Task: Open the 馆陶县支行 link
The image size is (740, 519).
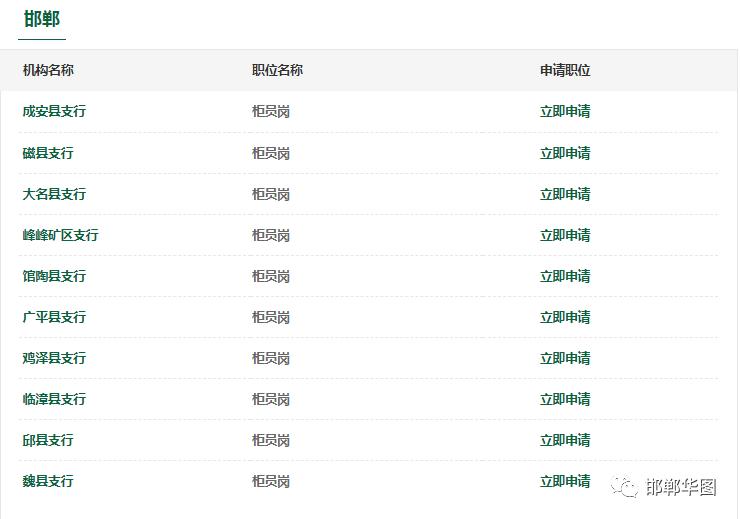Action: [54, 276]
